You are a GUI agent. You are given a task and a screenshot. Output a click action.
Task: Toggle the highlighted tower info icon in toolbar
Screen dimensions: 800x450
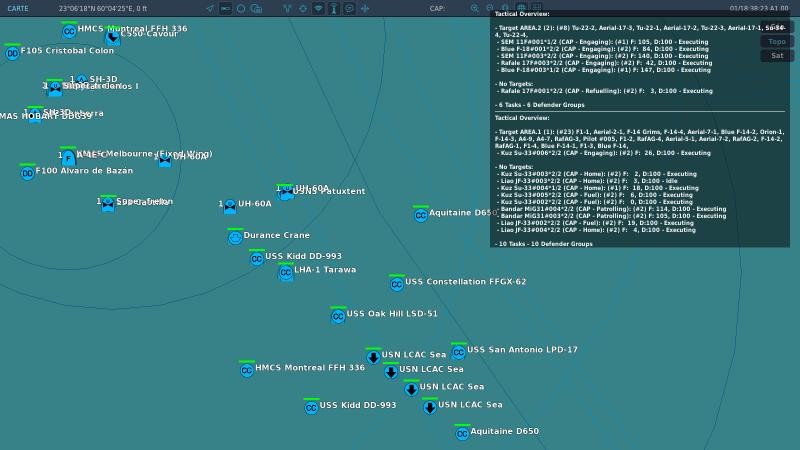pos(334,8)
